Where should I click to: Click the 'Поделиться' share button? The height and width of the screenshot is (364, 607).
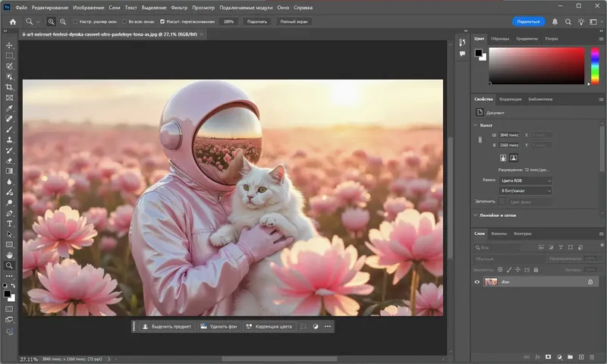click(x=528, y=21)
